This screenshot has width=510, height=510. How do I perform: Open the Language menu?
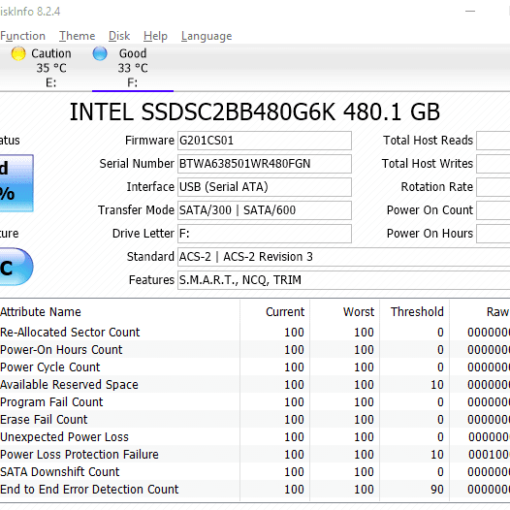pos(206,36)
